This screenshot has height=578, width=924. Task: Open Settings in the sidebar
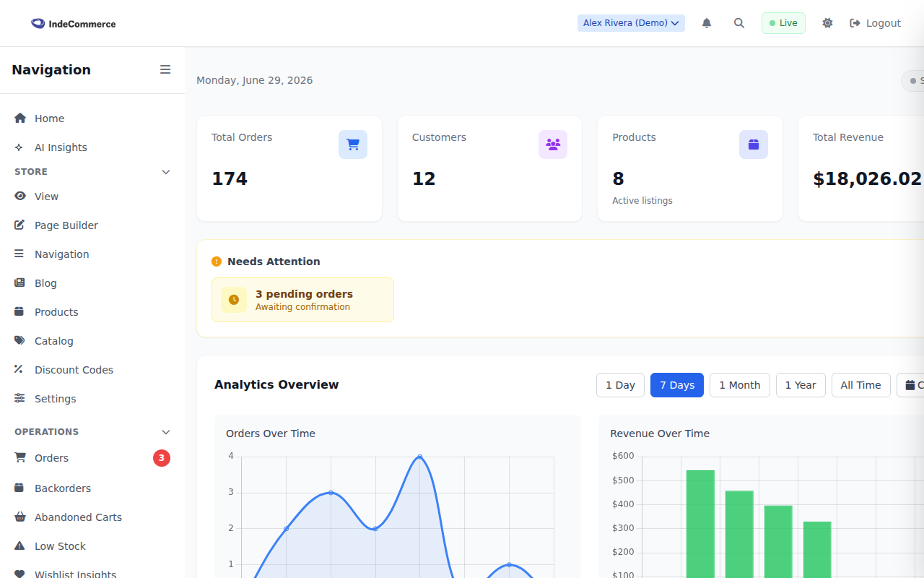point(92,399)
